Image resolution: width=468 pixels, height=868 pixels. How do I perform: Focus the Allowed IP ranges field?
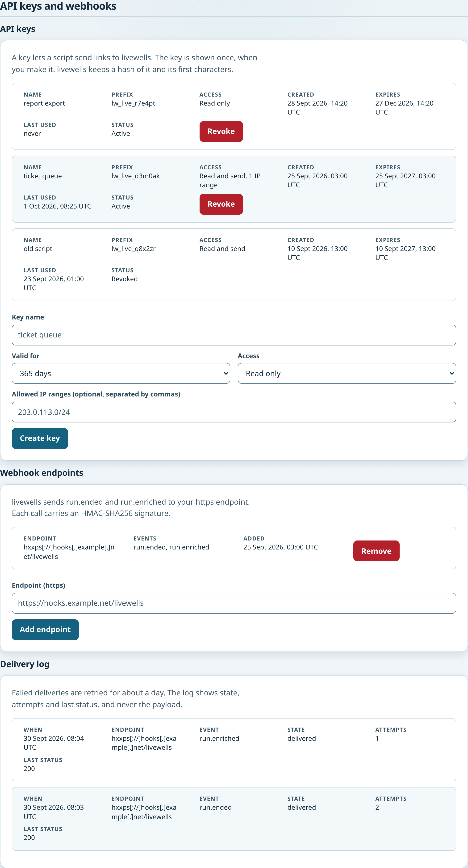pyautogui.click(x=234, y=412)
